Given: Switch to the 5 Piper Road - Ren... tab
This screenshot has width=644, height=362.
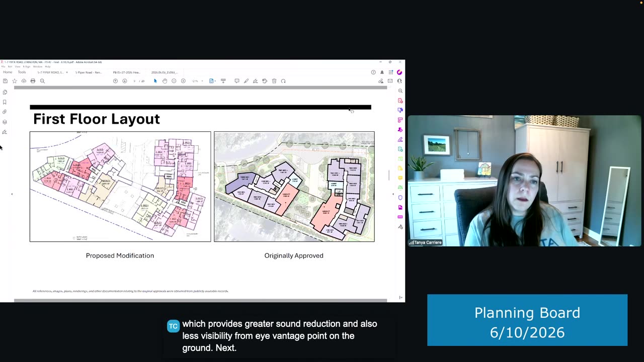Looking at the screenshot, I should tap(89, 72).
